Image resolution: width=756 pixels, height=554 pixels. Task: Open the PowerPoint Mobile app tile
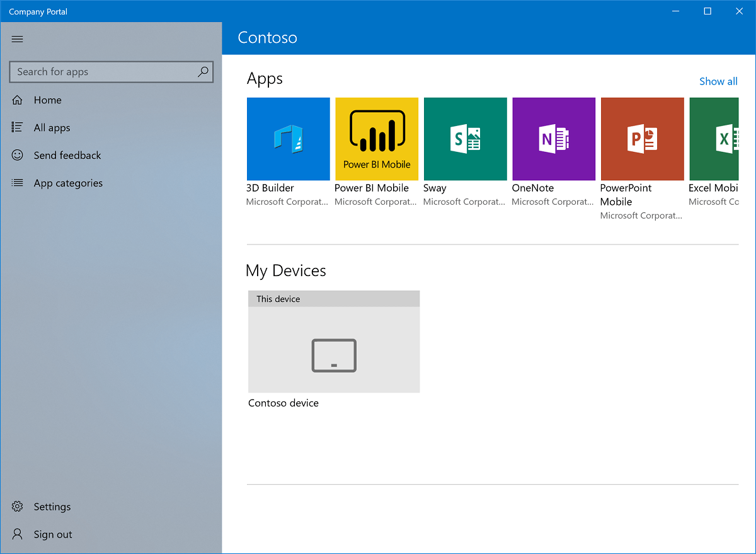tap(642, 139)
